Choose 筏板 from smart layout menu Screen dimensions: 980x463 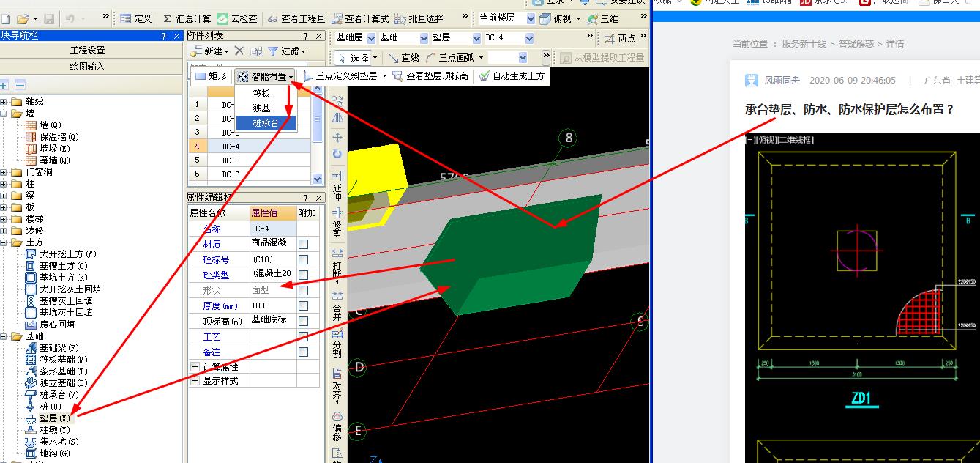[261, 93]
